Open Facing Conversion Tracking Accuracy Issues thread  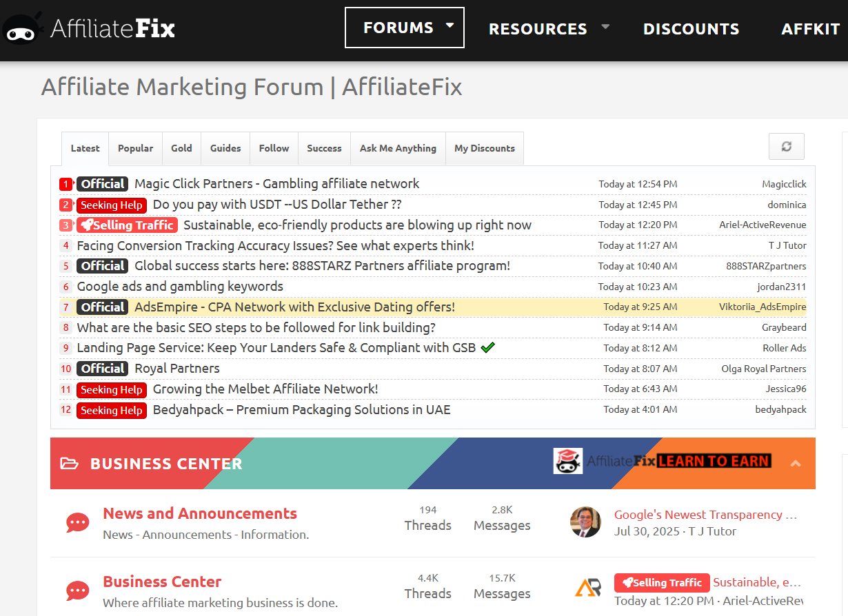pyautogui.click(x=275, y=245)
